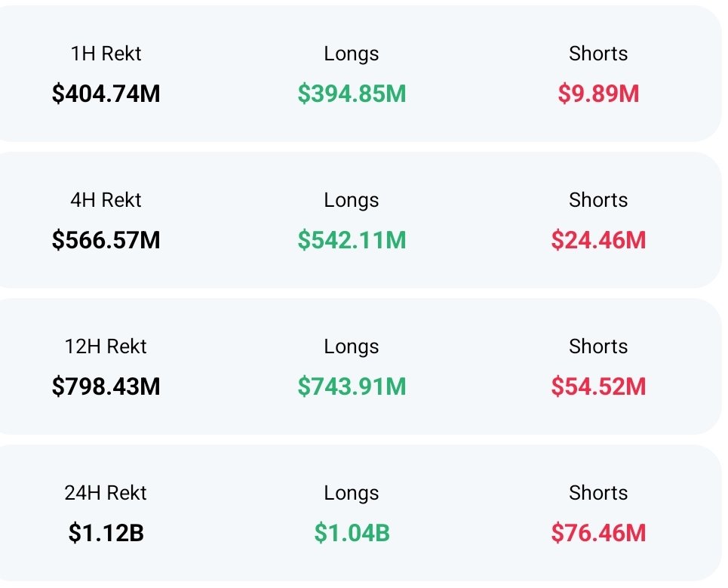Screen dimensions: 728x588
Task: Click the $1.12B total value
Action: click(106, 532)
